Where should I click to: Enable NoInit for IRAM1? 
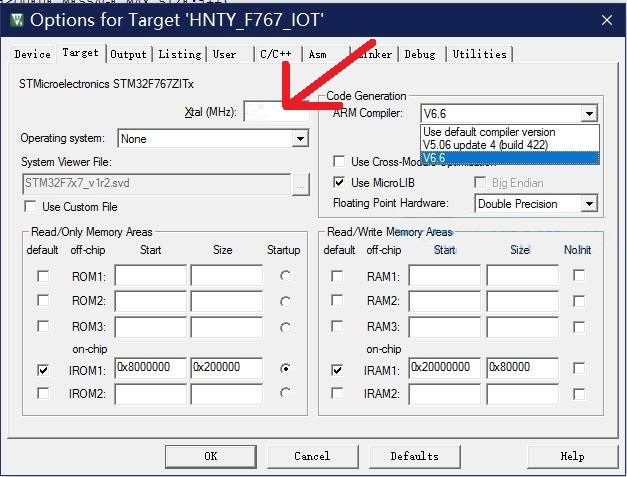click(579, 368)
